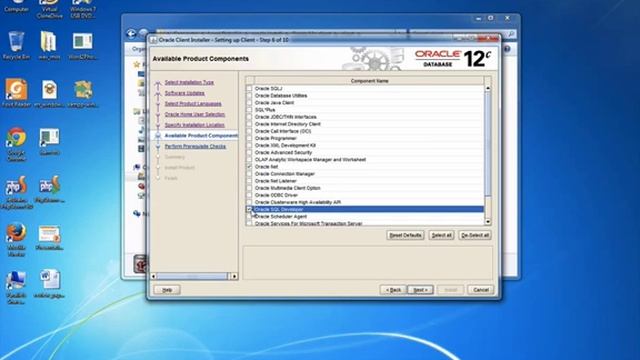Select Oracle Clusterware High Availability API row
Screen dimensions: 640x360
pyautogui.click(x=365, y=202)
